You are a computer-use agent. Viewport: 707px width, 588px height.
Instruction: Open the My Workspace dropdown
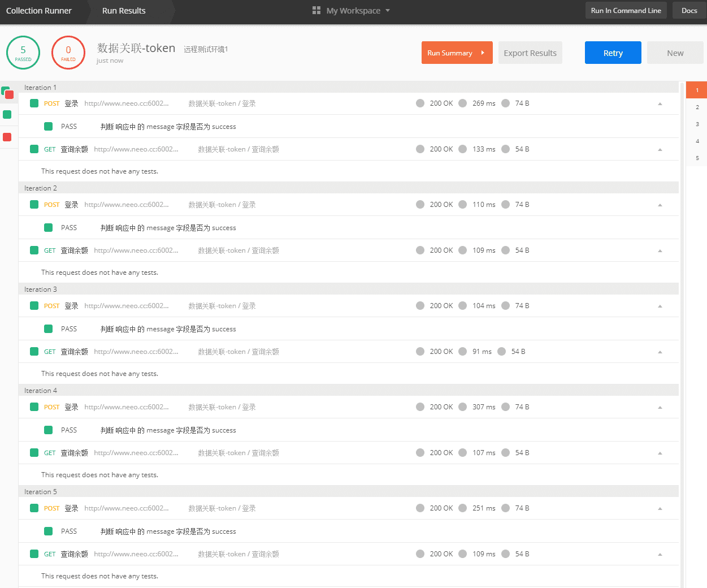pyautogui.click(x=358, y=11)
